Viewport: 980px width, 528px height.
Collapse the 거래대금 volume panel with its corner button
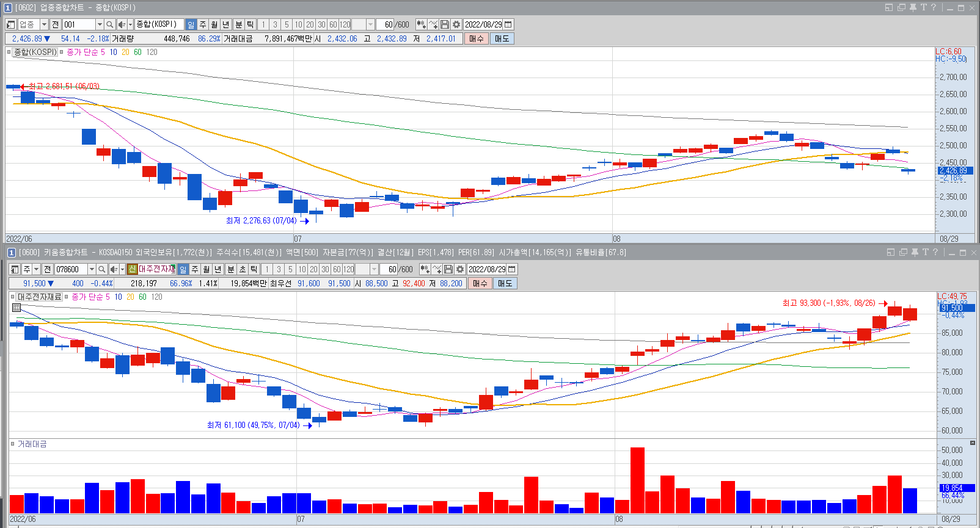[x=973, y=443]
